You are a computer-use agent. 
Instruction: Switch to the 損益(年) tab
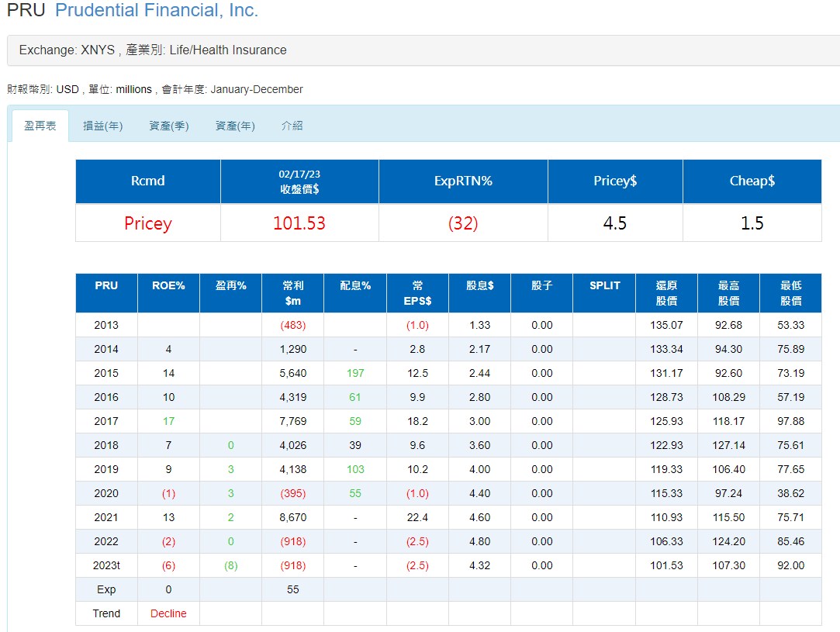click(103, 126)
